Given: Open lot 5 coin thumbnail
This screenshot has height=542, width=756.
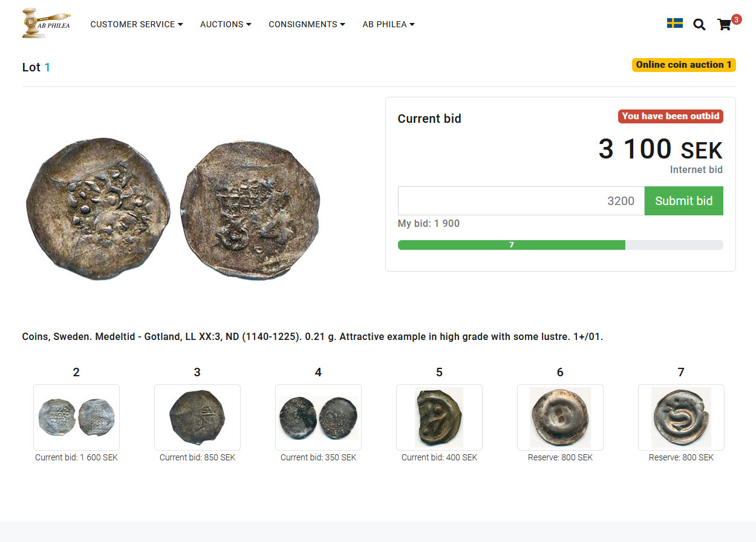Looking at the screenshot, I should pyautogui.click(x=439, y=417).
